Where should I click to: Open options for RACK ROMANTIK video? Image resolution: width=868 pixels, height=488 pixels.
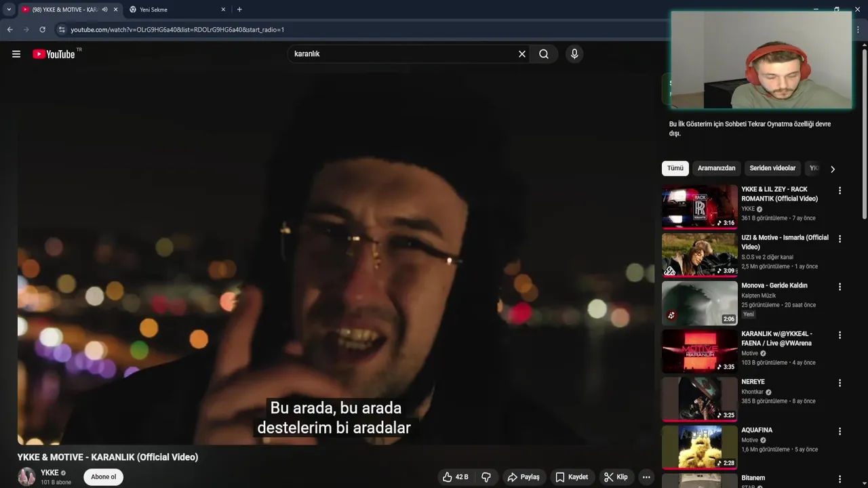[x=840, y=191]
